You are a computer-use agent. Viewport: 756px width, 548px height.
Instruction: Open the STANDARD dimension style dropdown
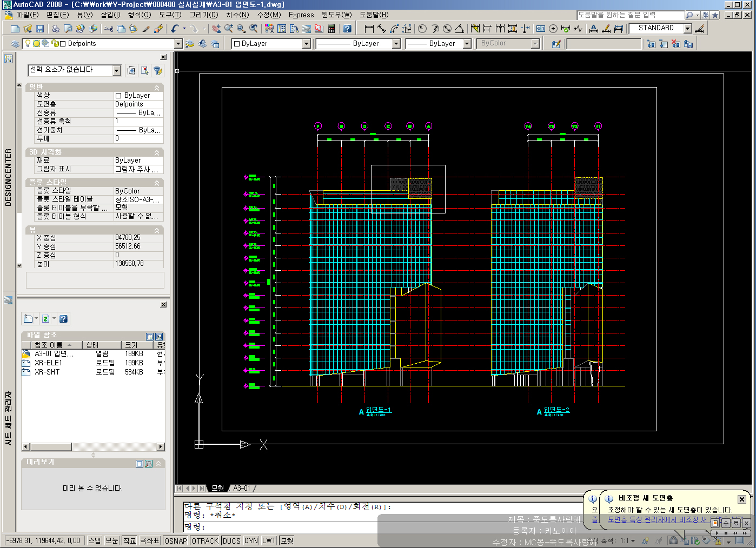(x=687, y=28)
